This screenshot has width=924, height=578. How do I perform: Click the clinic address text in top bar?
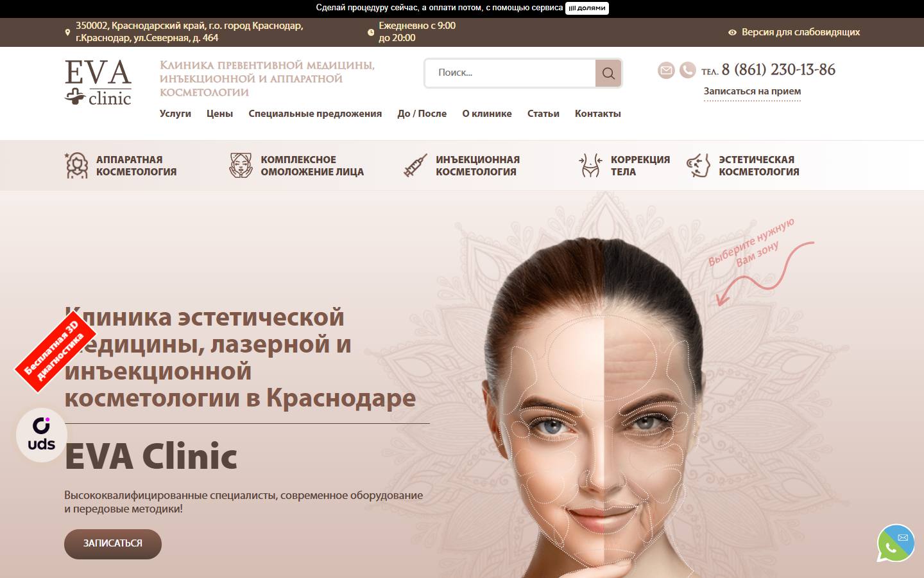(x=189, y=32)
